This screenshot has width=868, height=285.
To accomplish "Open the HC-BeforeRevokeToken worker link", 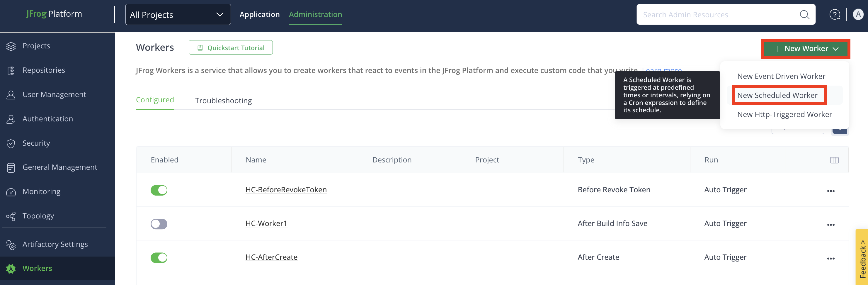I will pyautogui.click(x=286, y=190).
